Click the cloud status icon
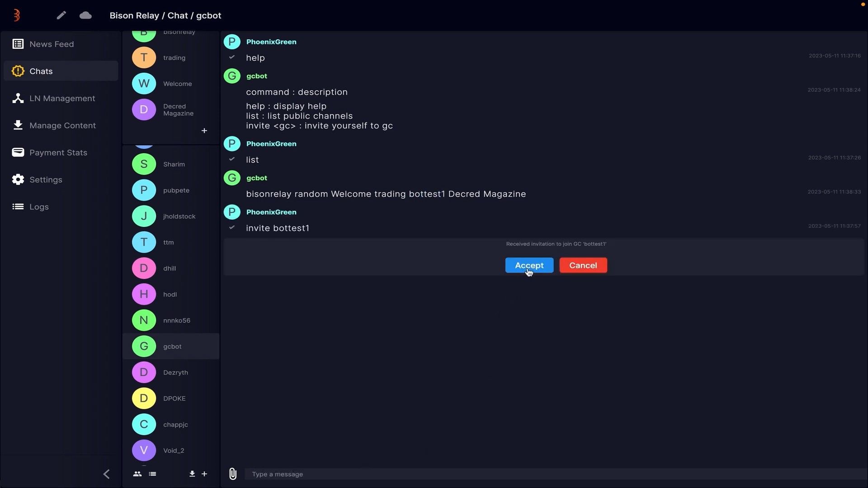The width and height of the screenshot is (868, 488). click(85, 15)
